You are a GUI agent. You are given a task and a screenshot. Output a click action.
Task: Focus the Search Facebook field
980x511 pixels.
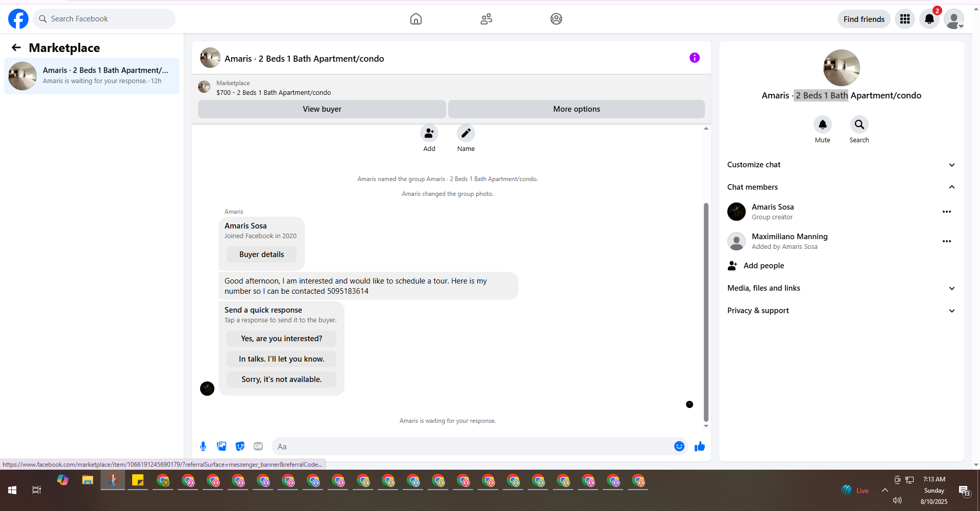104,19
